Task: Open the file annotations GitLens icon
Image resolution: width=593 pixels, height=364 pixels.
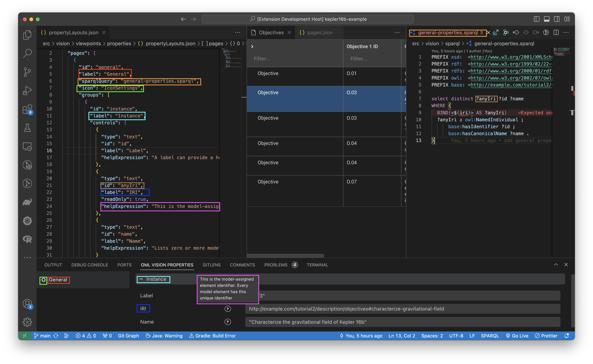Action: [546, 33]
